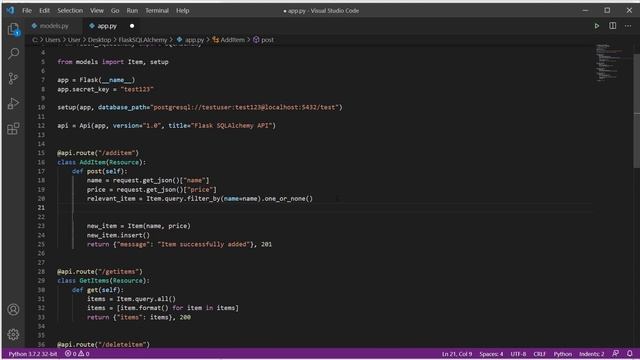Click the feedback icon in status bar

(x=616, y=353)
